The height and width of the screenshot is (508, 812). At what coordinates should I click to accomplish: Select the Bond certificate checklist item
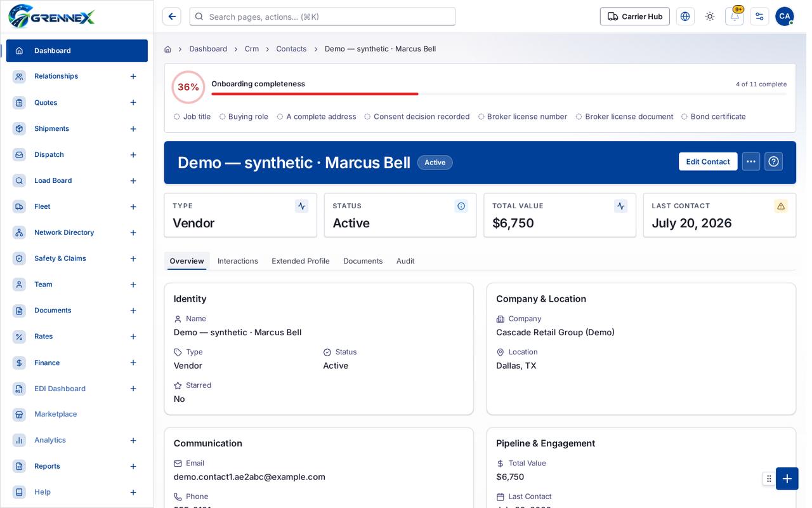click(x=714, y=117)
